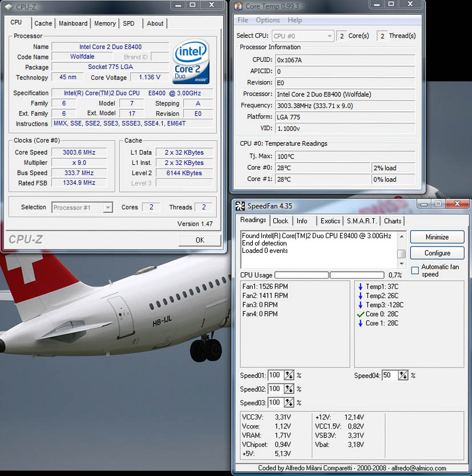Viewport: 472px width, 476px height.
Task: Click the SpeedFan log scrollbar thumb
Action: point(402,253)
